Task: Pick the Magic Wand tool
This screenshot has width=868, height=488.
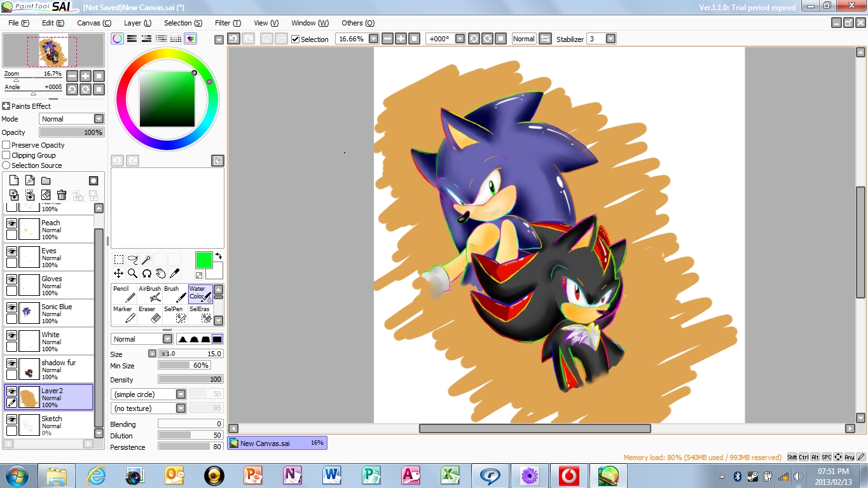Action: 146,260
